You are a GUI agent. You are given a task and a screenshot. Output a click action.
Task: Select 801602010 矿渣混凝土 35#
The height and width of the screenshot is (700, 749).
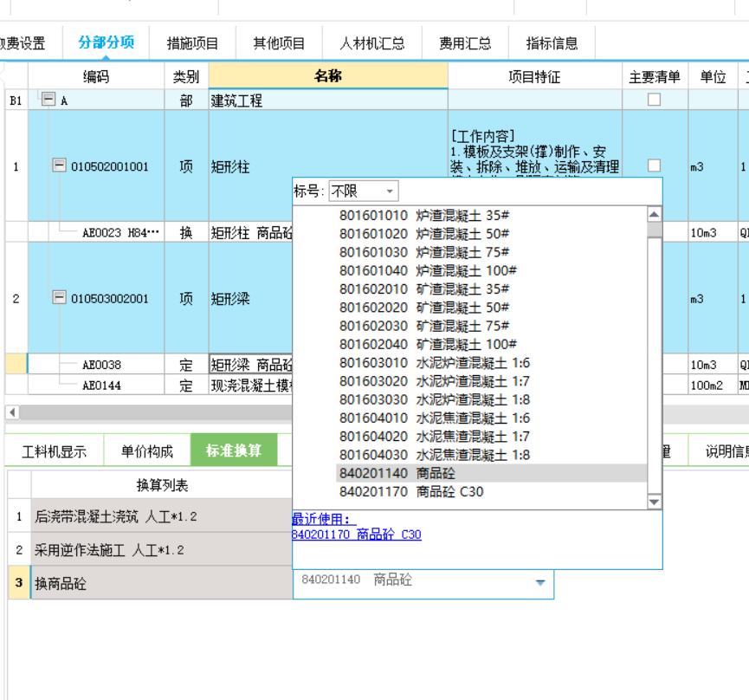(x=491, y=289)
